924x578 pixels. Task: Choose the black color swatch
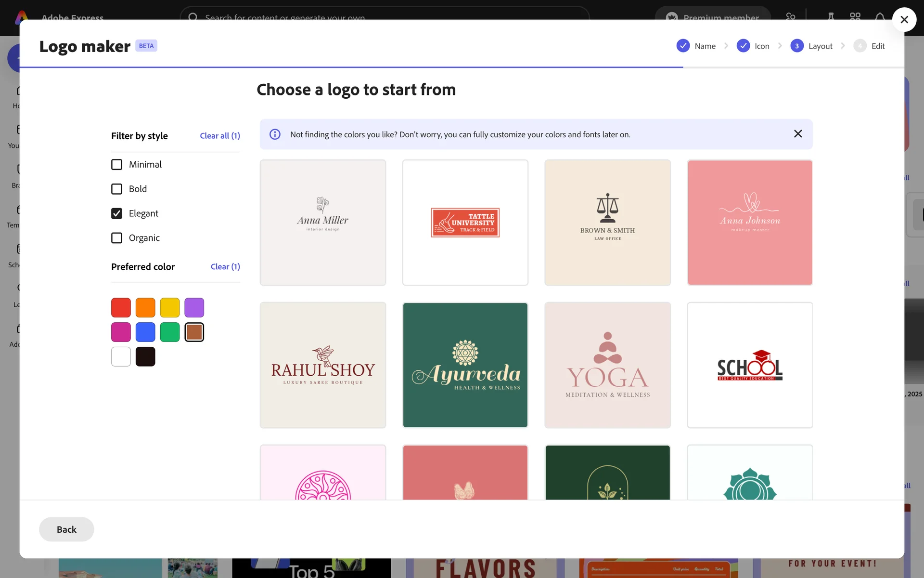click(145, 357)
